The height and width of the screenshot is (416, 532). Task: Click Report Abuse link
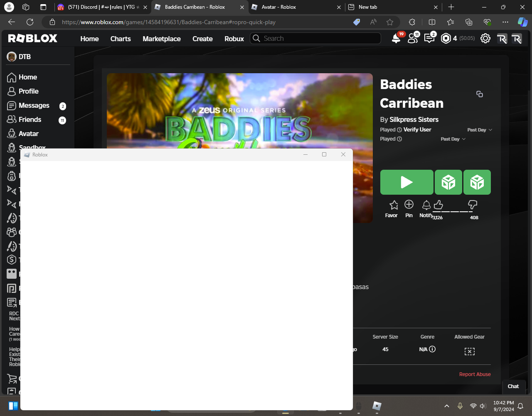click(x=475, y=374)
